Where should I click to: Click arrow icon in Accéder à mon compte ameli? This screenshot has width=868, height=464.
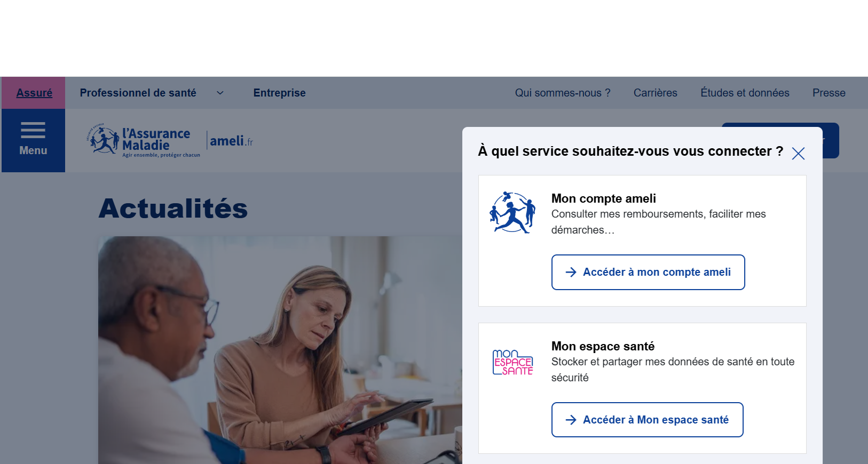(571, 272)
